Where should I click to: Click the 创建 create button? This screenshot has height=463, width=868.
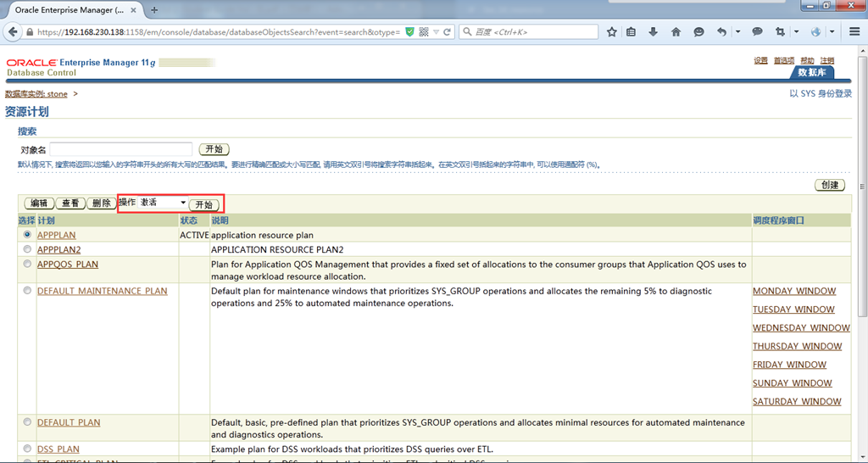coord(830,185)
